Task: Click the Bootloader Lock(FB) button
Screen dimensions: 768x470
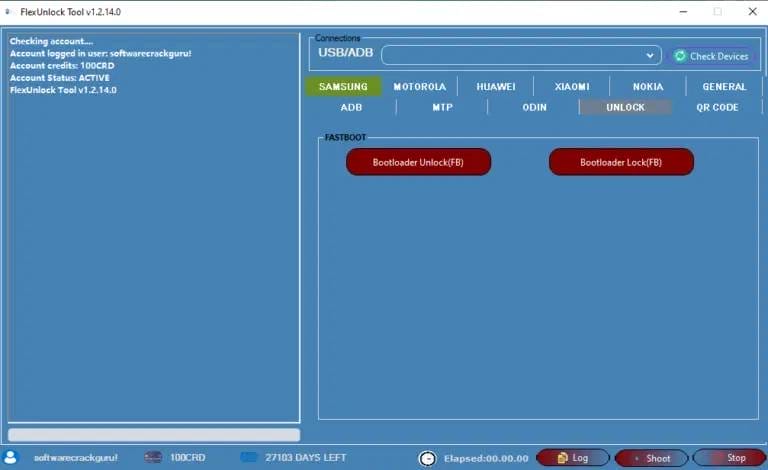Action: point(621,162)
